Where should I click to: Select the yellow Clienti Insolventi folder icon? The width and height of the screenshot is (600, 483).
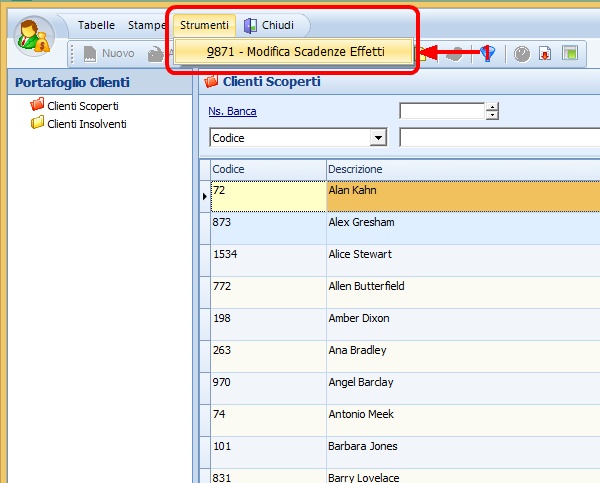click(38, 123)
